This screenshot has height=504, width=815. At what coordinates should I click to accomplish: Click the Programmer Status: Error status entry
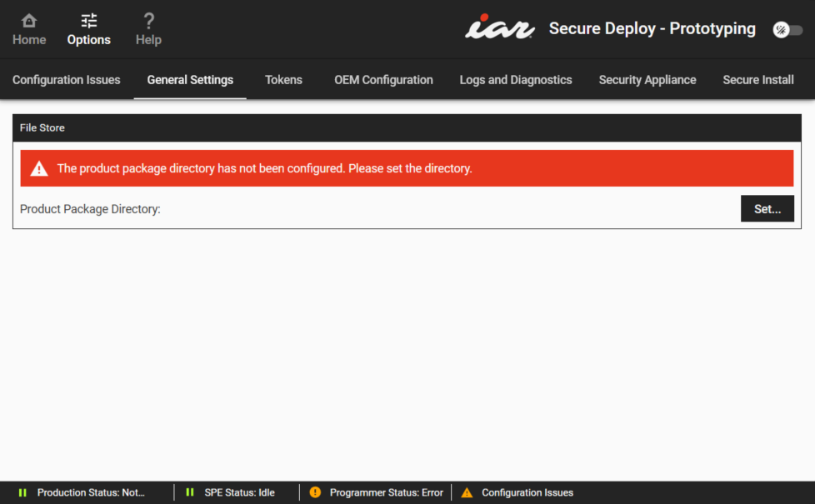point(377,492)
